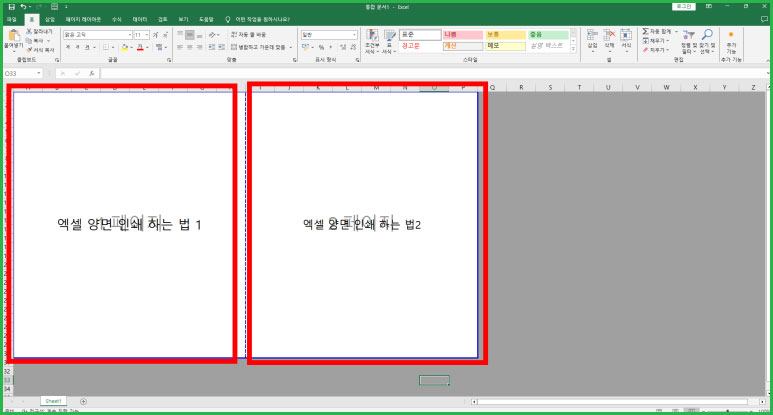Decrease cell indent

pyautogui.click(x=211, y=47)
